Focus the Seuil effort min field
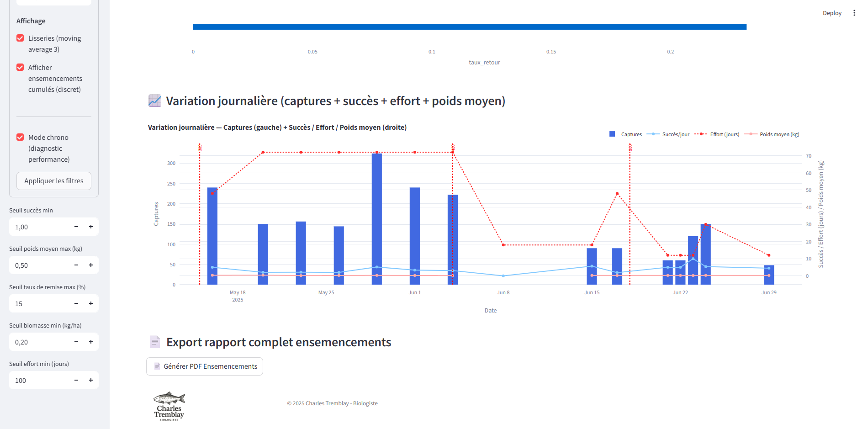Screen dimensions: 868x429 click(39, 381)
